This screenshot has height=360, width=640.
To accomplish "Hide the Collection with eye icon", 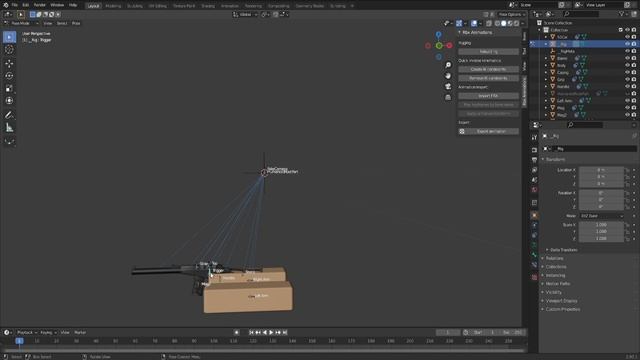I will click(627, 30).
